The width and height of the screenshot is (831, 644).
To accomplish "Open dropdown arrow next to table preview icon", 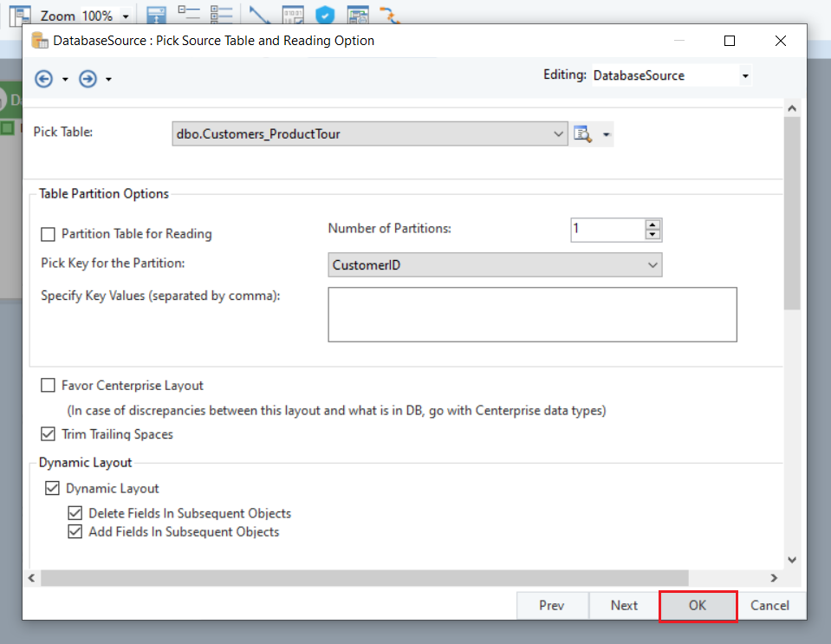I will tap(607, 134).
